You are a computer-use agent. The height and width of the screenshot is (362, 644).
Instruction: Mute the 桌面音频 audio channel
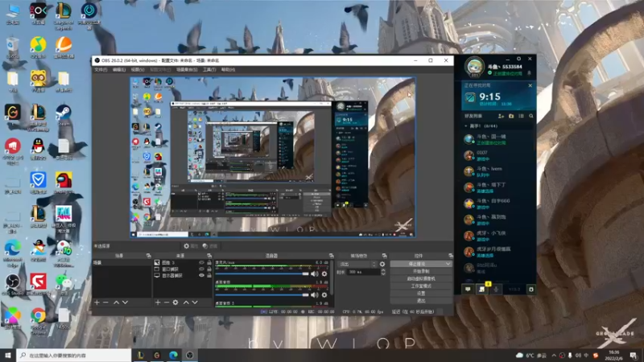tap(315, 294)
